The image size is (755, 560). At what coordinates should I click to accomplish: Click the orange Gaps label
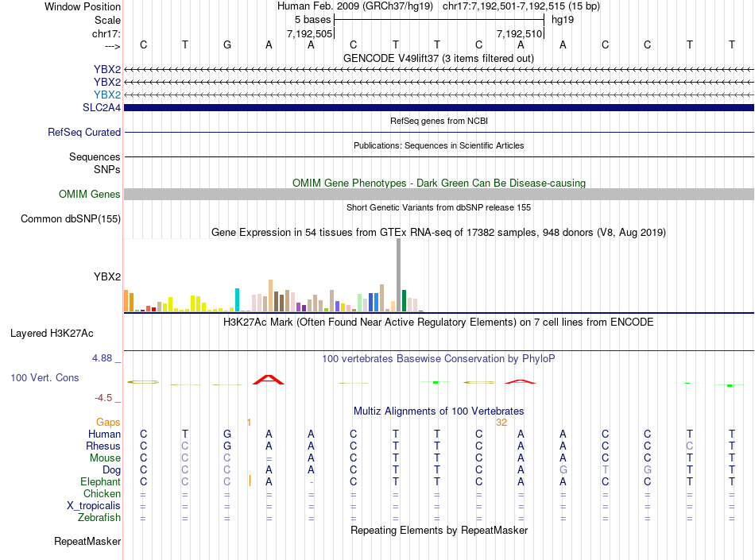point(108,422)
